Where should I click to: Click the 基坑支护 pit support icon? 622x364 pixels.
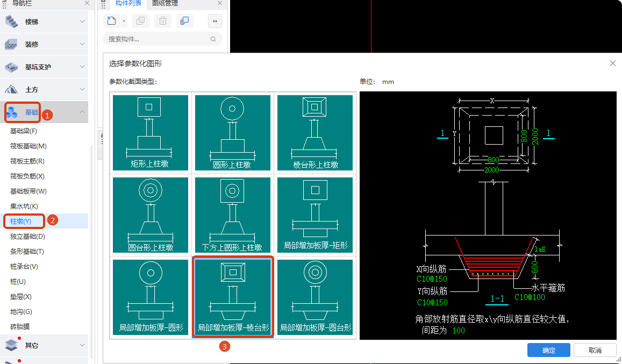click(x=11, y=67)
